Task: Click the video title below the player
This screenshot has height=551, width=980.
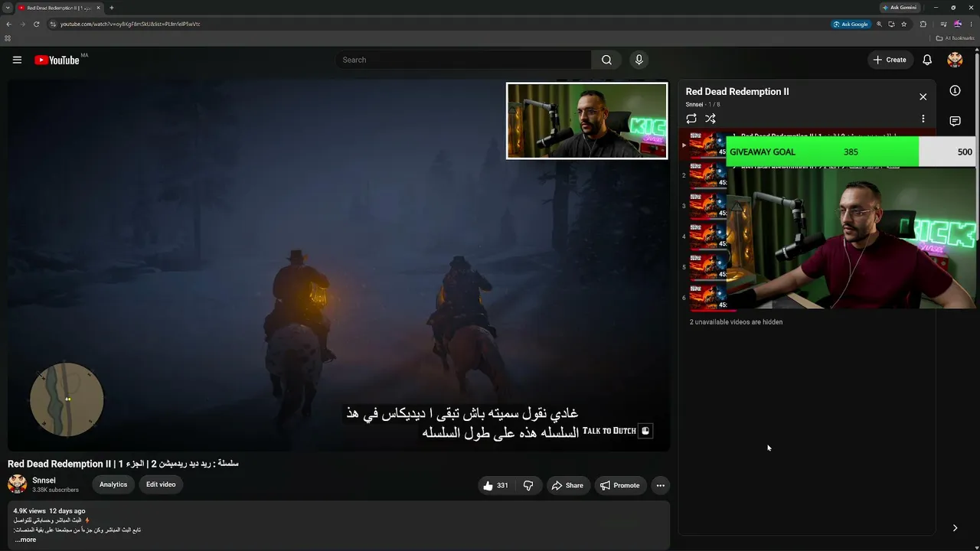Action: [x=123, y=464]
